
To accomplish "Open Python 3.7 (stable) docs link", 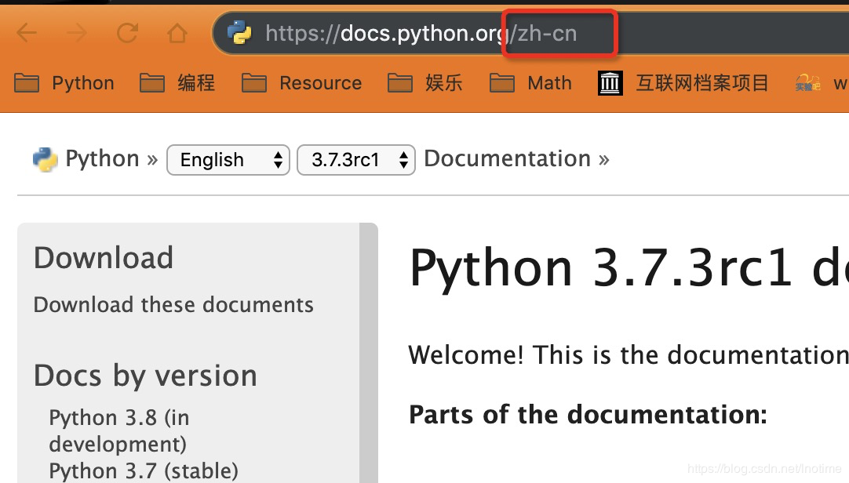I will tap(143, 471).
